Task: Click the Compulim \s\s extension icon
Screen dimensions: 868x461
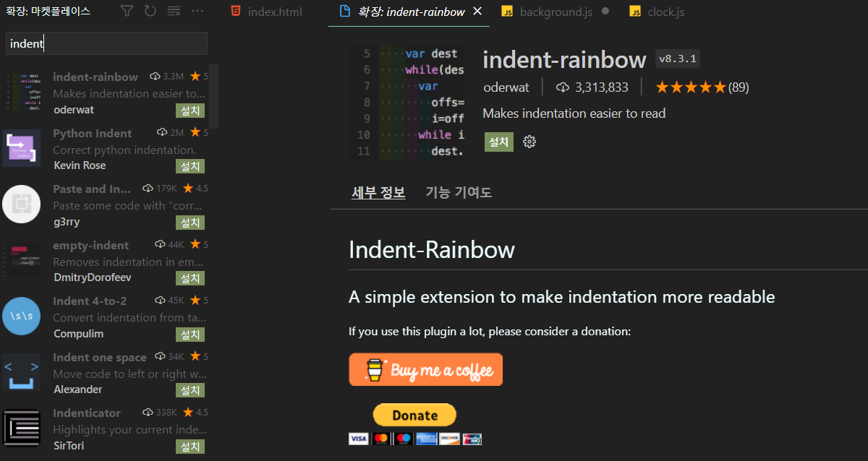Action: 21,316
